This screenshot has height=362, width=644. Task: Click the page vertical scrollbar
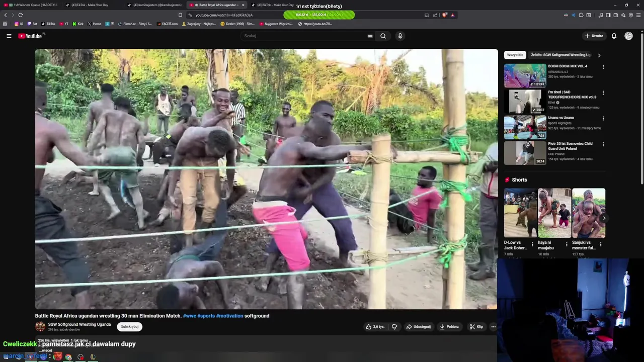pyautogui.click(x=642, y=108)
